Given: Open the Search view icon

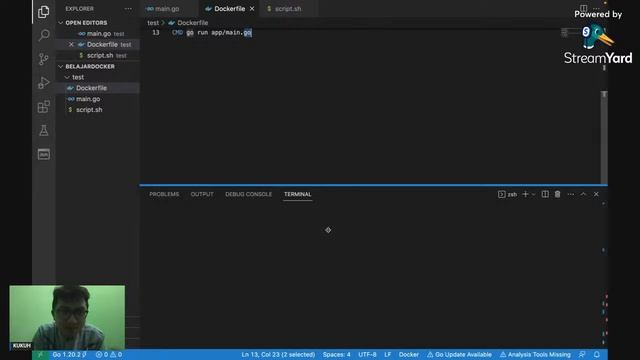Looking at the screenshot, I should coord(44,35).
